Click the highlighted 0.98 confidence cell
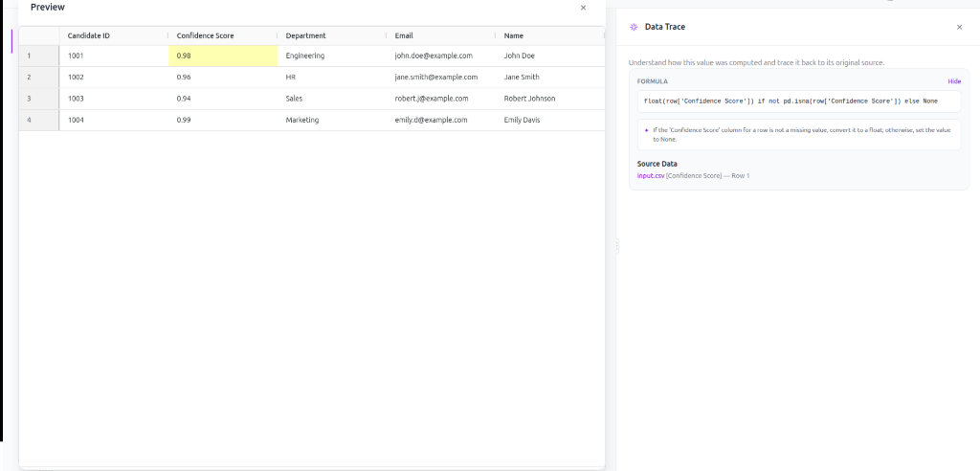980x471 pixels. point(223,56)
